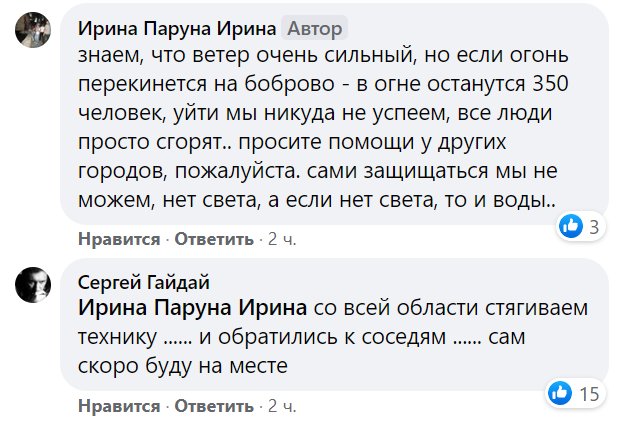The image size is (621, 423).
Task: Click the reaction count 15 on Сергей's comment
Action: [x=589, y=394]
